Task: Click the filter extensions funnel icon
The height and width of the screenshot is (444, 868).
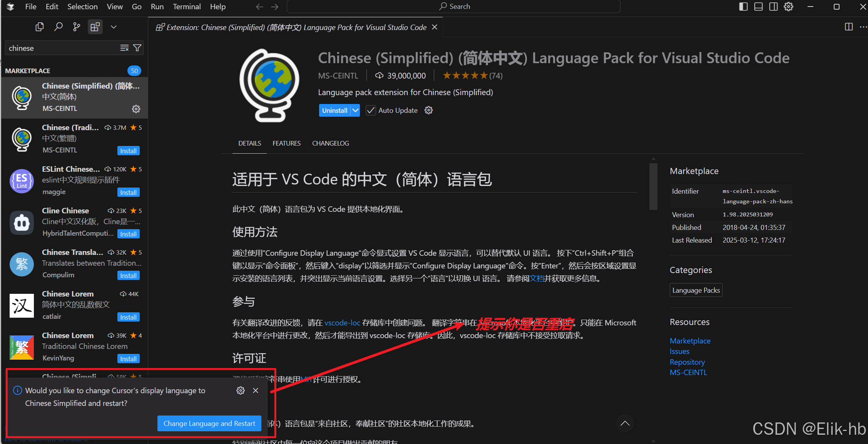Action: [x=137, y=48]
